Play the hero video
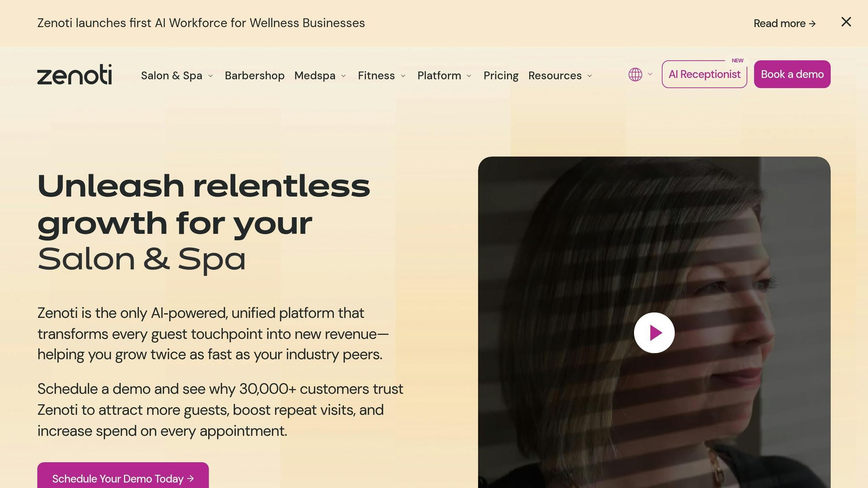The height and width of the screenshot is (488, 868). point(654,333)
